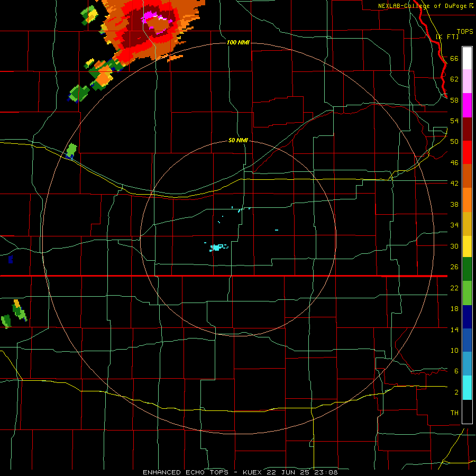Click the legend value '42'
This screenshot has width=476, height=476.
point(454,183)
